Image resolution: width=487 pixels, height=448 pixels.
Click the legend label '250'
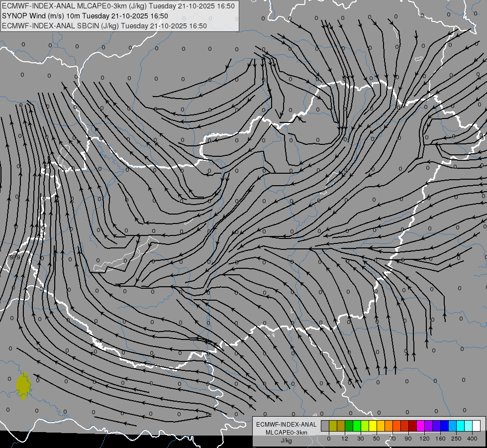(x=456, y=439)
